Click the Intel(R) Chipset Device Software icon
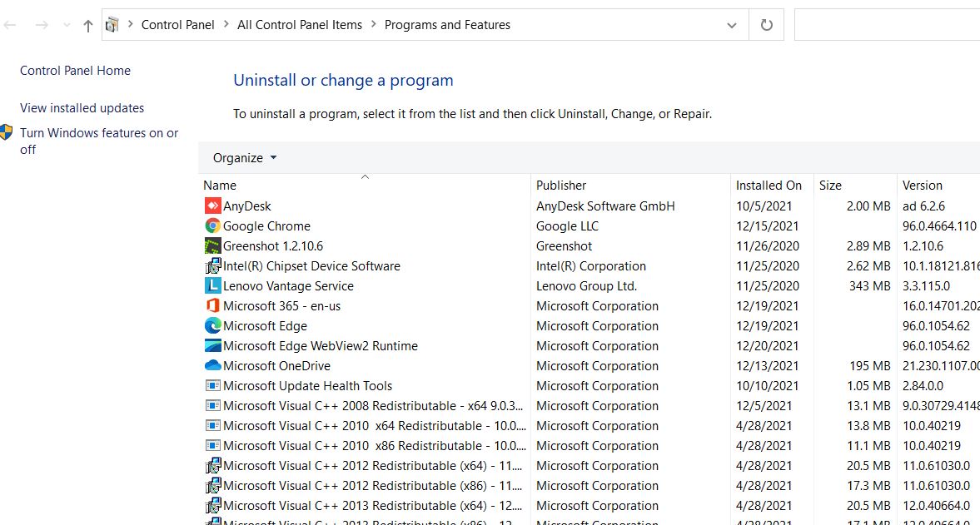Image resolution: width=980 pixels, height=525 pixels. pyautogui.click(x=212, y=265)
